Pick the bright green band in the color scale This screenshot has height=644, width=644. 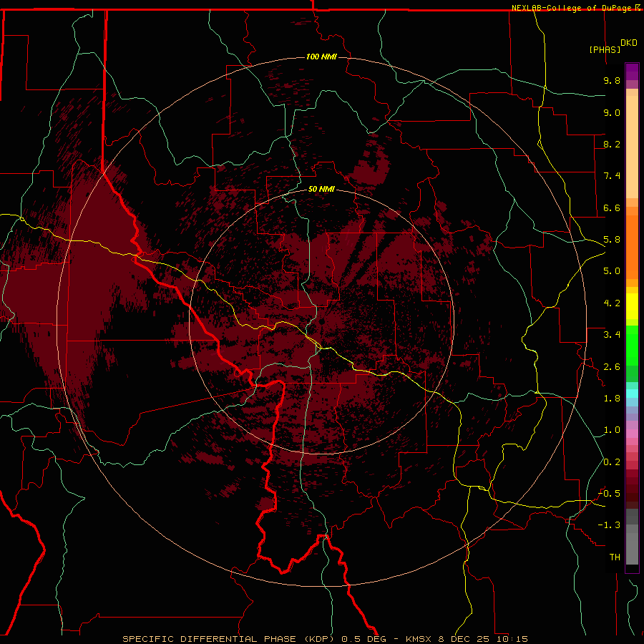pos(632,346)
